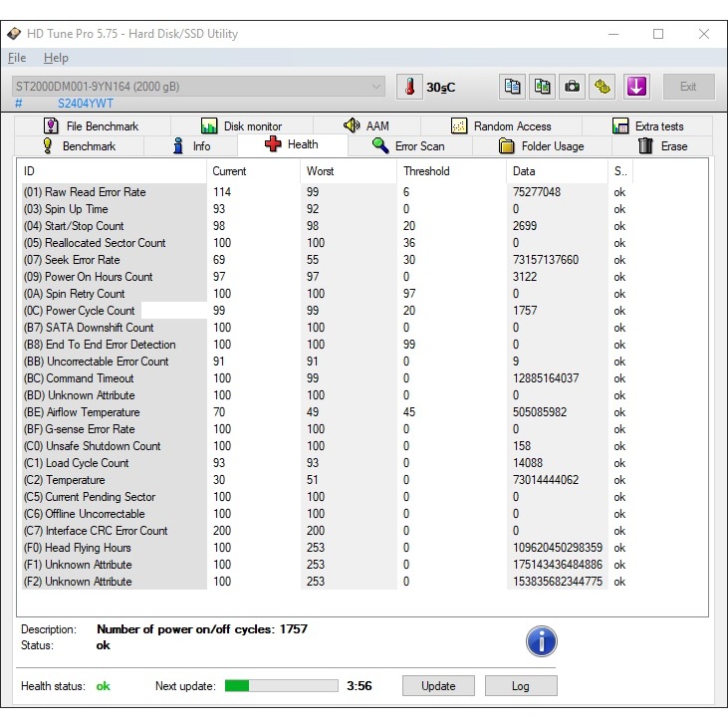Click the blue information icon
Viewport: 728px width, 728px height.
[541, 640]
